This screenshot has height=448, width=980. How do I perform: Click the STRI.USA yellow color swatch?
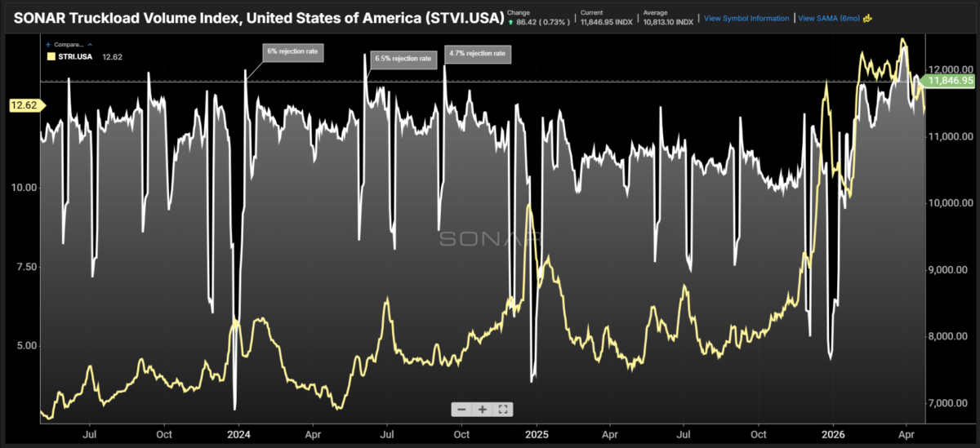point(50,57)
